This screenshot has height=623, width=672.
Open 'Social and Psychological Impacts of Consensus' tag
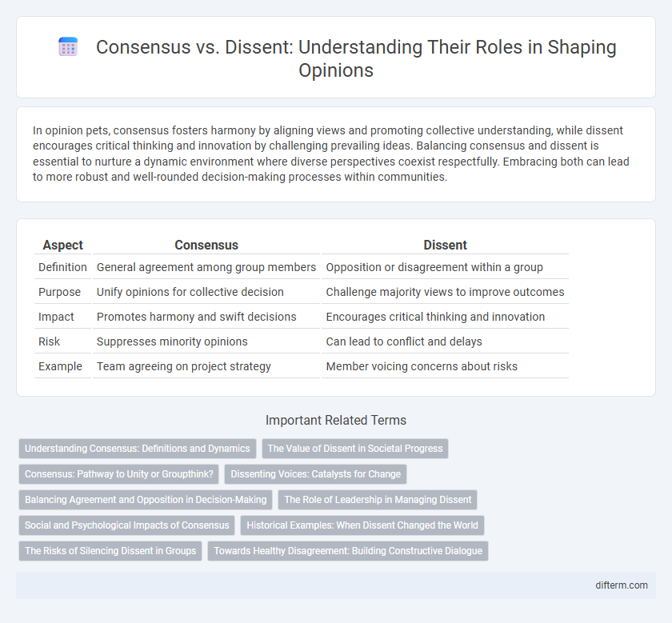point(127,525)
